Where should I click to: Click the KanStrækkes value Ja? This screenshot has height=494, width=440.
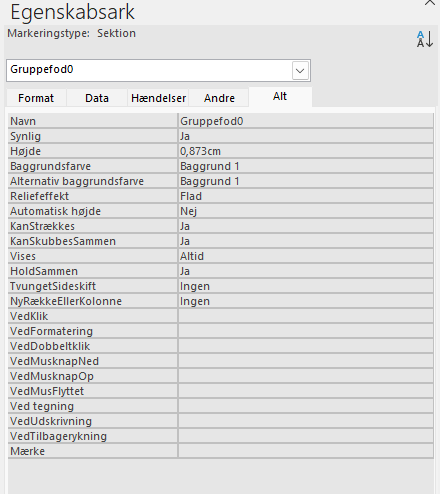306,226
